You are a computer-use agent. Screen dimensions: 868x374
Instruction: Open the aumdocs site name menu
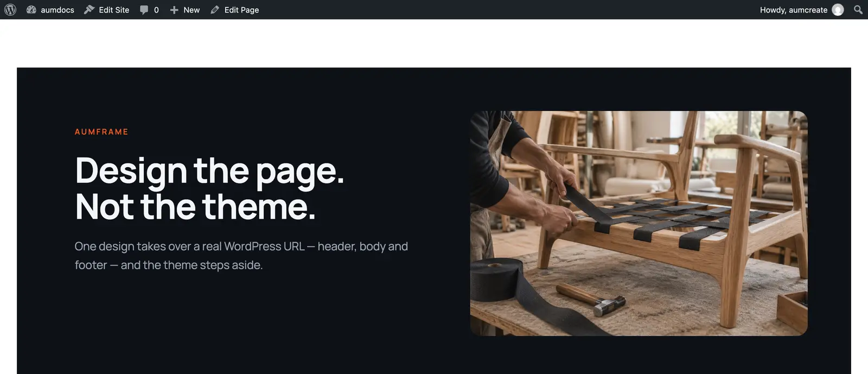(58, 10)
